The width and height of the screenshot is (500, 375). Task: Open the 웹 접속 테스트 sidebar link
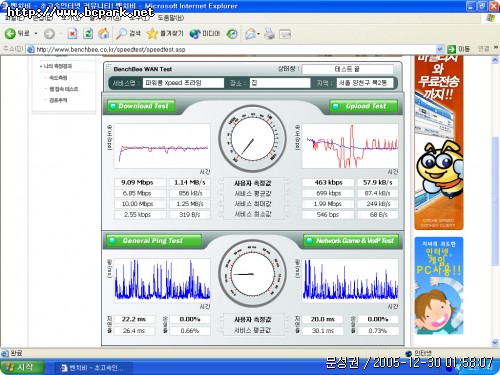63,89
